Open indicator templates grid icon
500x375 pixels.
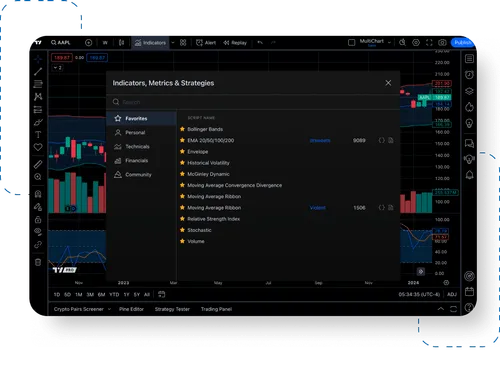[183, 43]
